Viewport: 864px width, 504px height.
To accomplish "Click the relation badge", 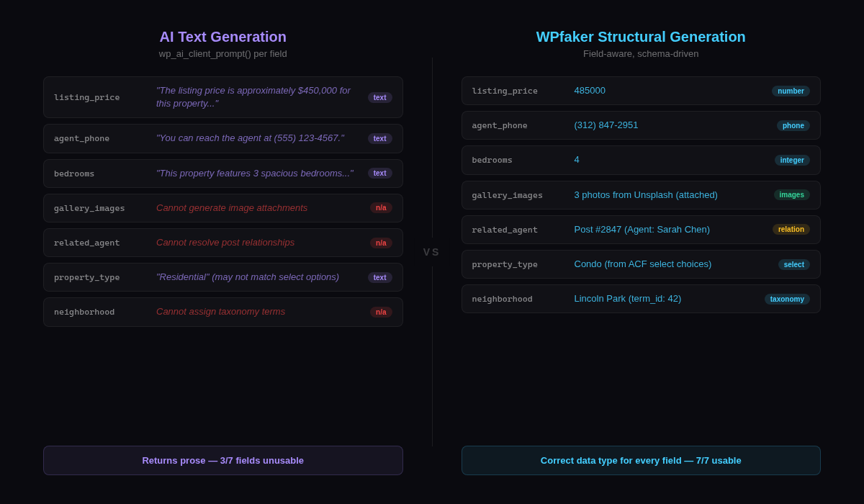I will click(791, 229).
